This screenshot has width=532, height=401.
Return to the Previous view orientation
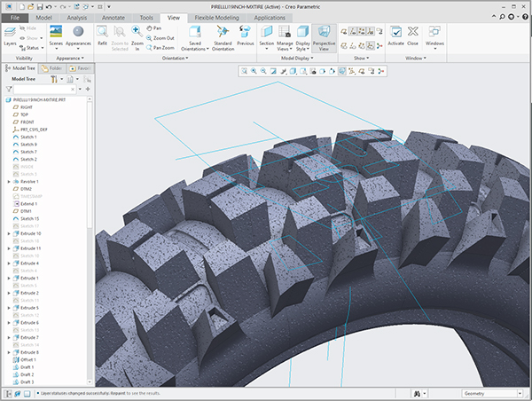tap(246, 35)
